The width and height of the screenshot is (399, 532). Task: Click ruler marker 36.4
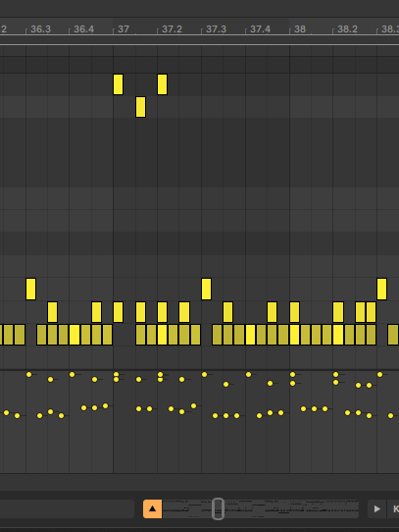83,29
